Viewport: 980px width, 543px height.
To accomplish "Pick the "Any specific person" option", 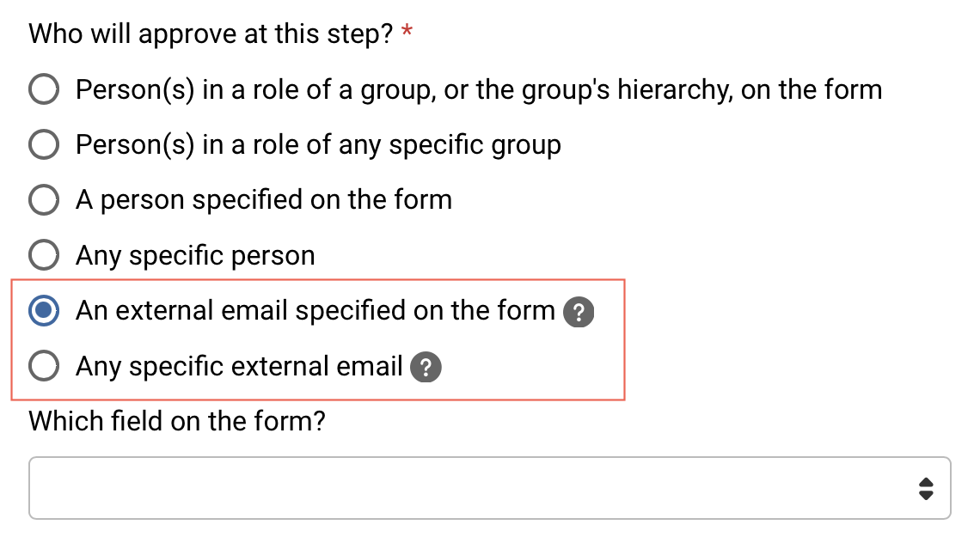I will (43, 255).
